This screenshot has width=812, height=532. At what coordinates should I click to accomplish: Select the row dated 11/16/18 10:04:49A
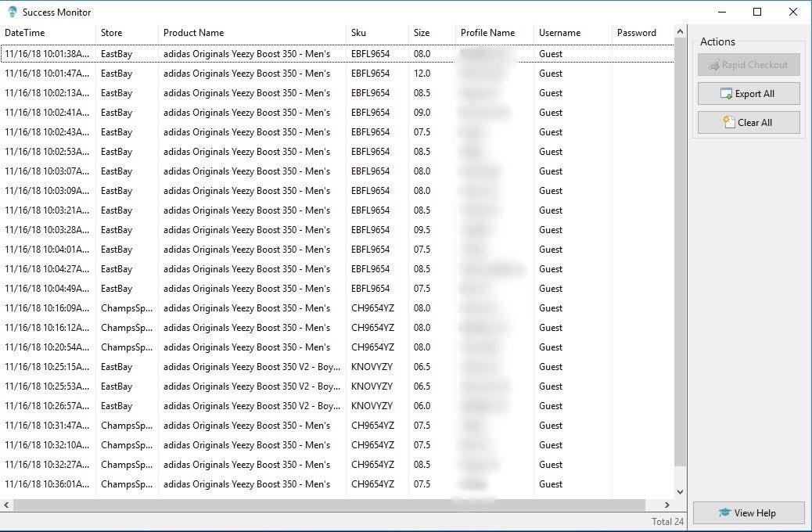[337, 289]
